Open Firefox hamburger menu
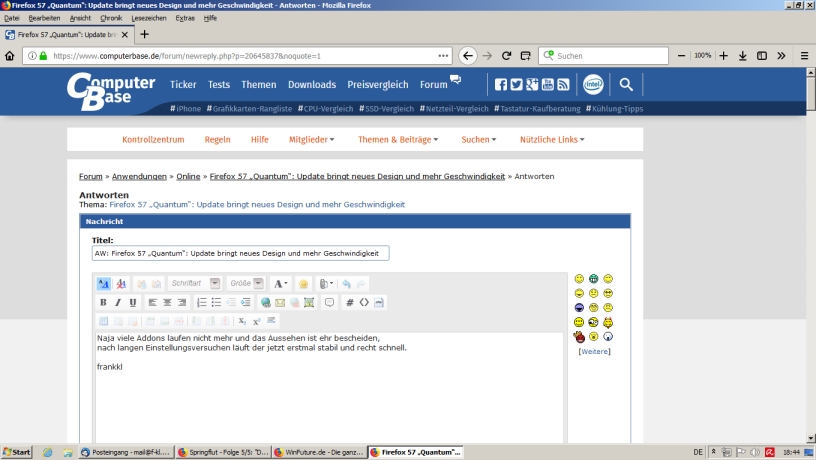This screenshot has height=460, width=816. pyautogui.click(x=804, y=56)
